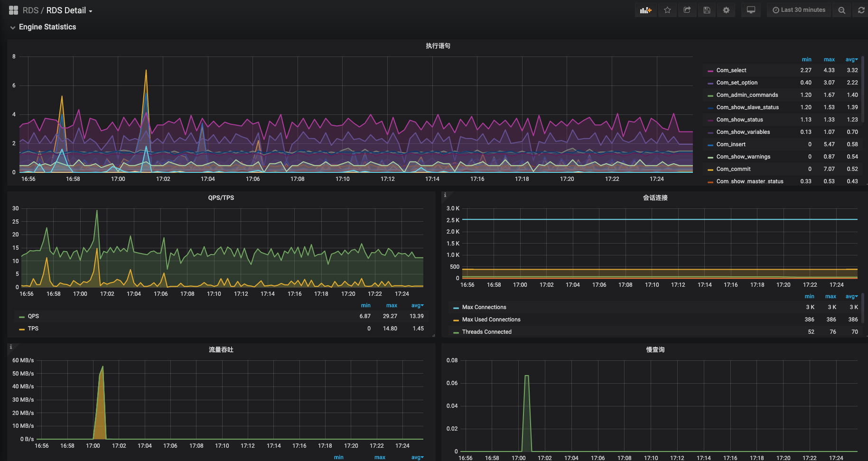The height and width of the screenshot is (461, 868).
Task: Sort 执行语句 legend by min column
Action: pyautogui.click(x=806, y=59)
